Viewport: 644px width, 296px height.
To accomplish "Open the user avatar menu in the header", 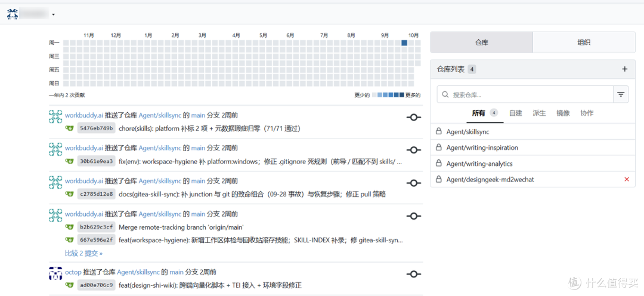I will point(31,14).
